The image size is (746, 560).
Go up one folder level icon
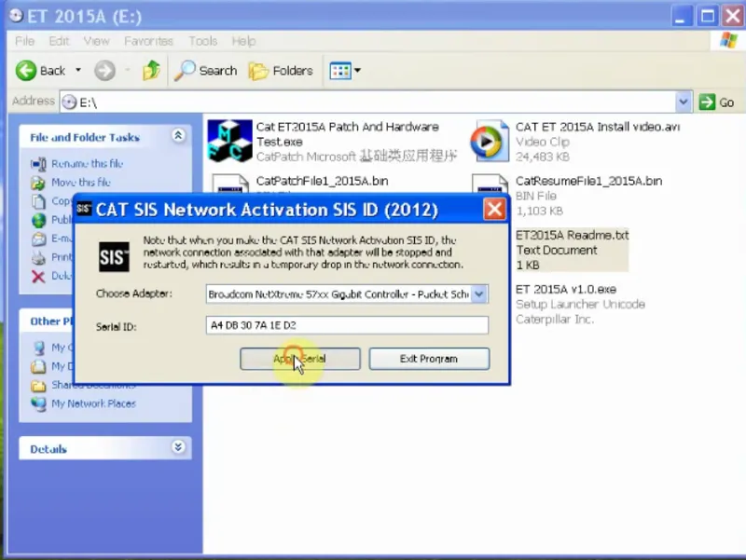(x=151, y=71)
